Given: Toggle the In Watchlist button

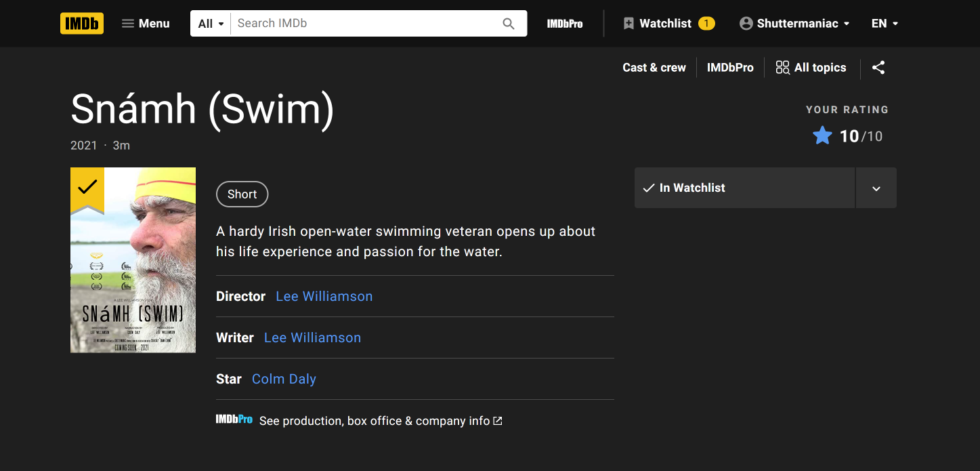Looking at the screenshot, I should (x=744, y=188).
